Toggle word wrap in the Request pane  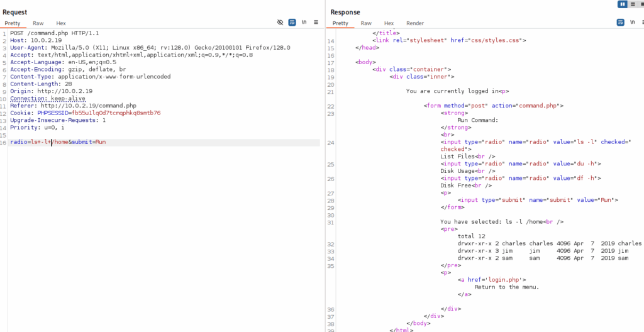click(292, 22)
